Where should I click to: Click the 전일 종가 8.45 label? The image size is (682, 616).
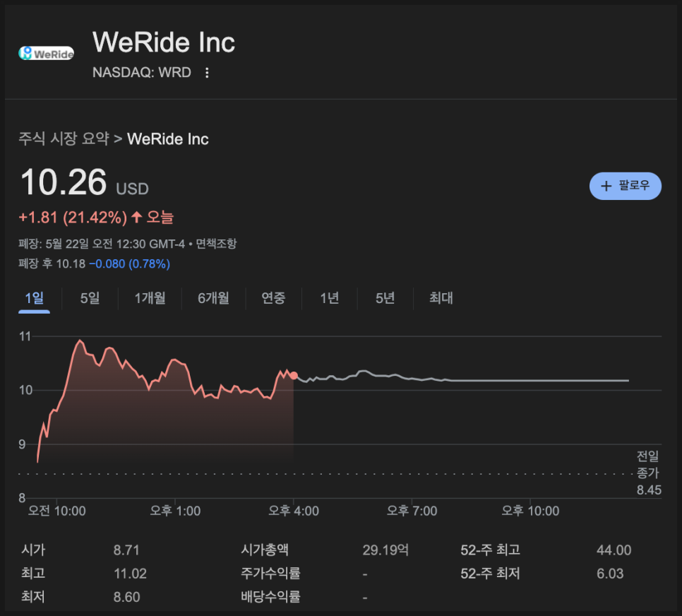coord(649,473)
